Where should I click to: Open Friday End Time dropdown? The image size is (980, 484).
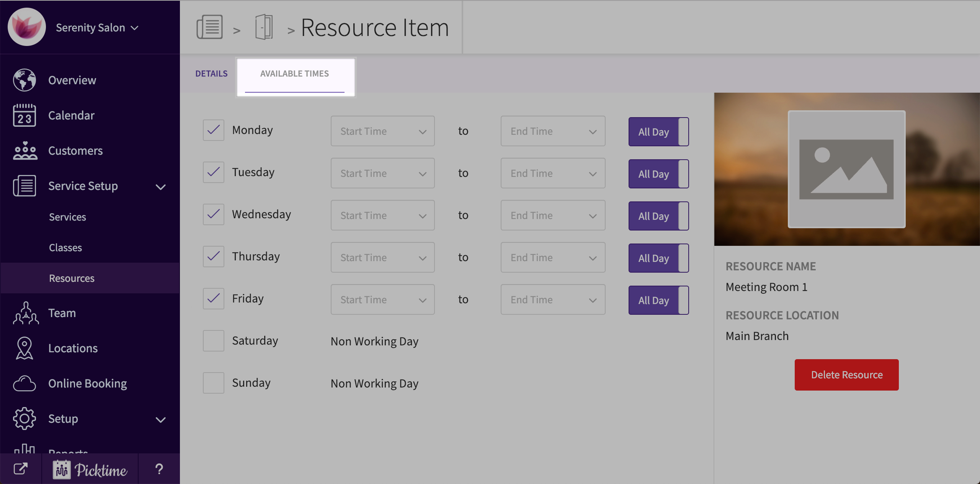pos(552,300)
